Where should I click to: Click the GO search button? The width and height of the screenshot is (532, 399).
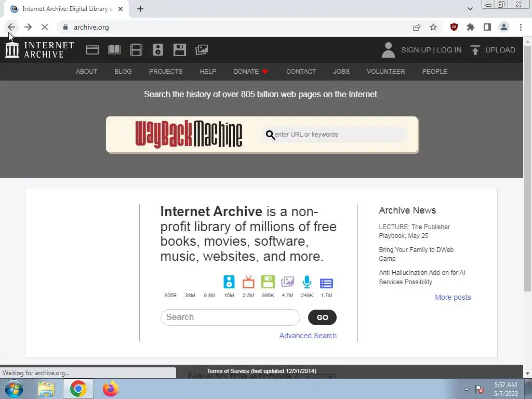click(x=322, y=317)
